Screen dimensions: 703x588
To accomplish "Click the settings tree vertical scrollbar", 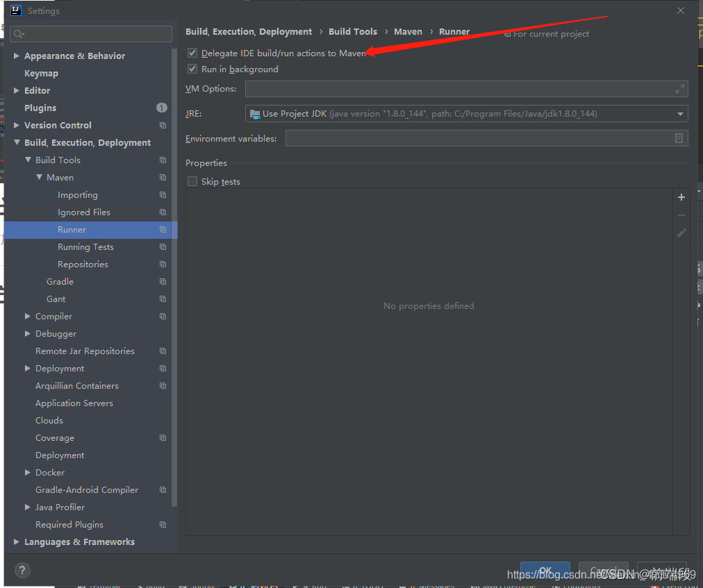I will click(174, 278).
